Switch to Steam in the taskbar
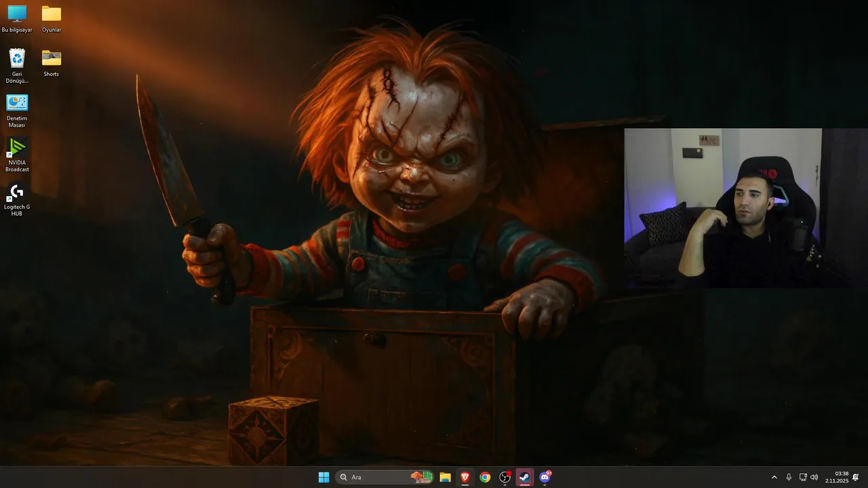The height and width of the screenshot is (488, 868). click(x=525, y=477)
